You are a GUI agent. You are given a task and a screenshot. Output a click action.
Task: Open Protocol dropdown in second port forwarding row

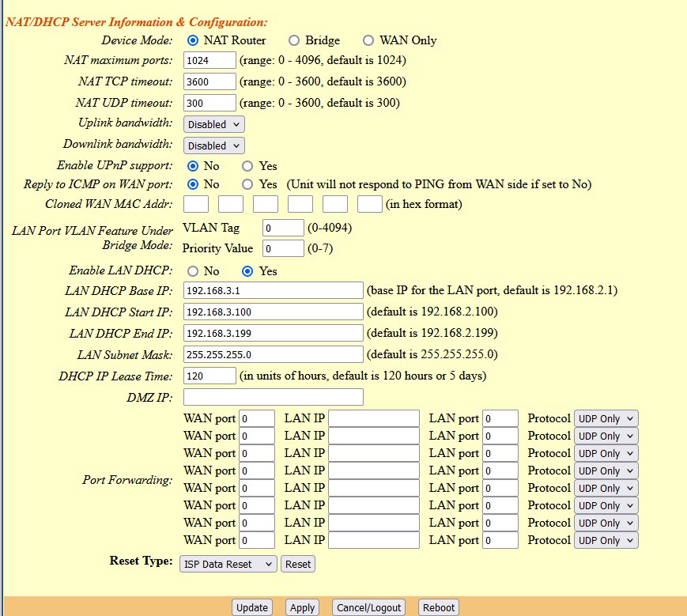(x=606, y=436)
